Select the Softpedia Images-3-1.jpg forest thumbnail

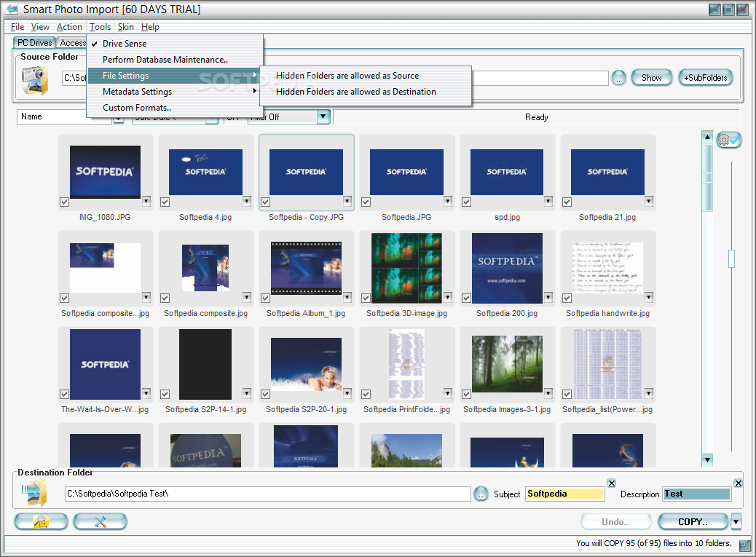[507, 364]
